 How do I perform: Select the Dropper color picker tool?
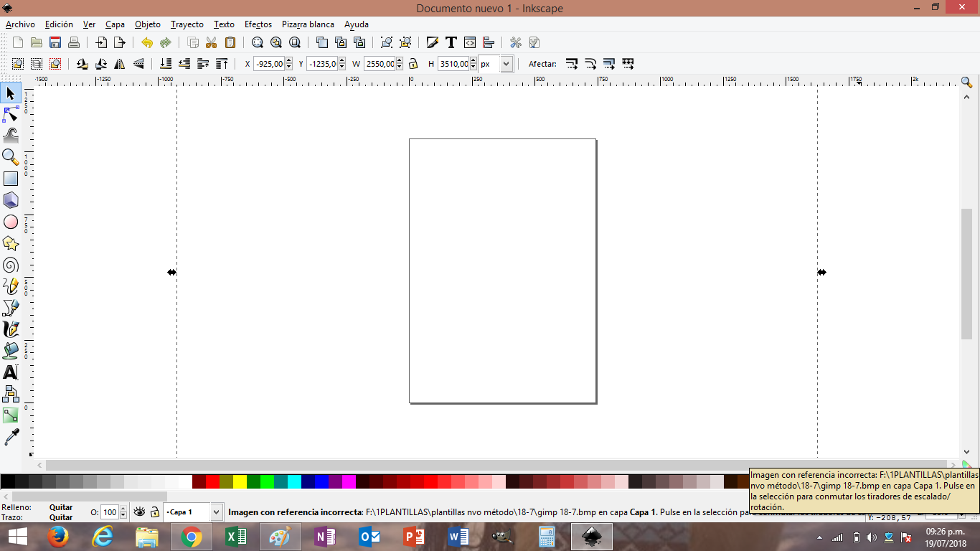pyautogui.click(x=11, y=437)
